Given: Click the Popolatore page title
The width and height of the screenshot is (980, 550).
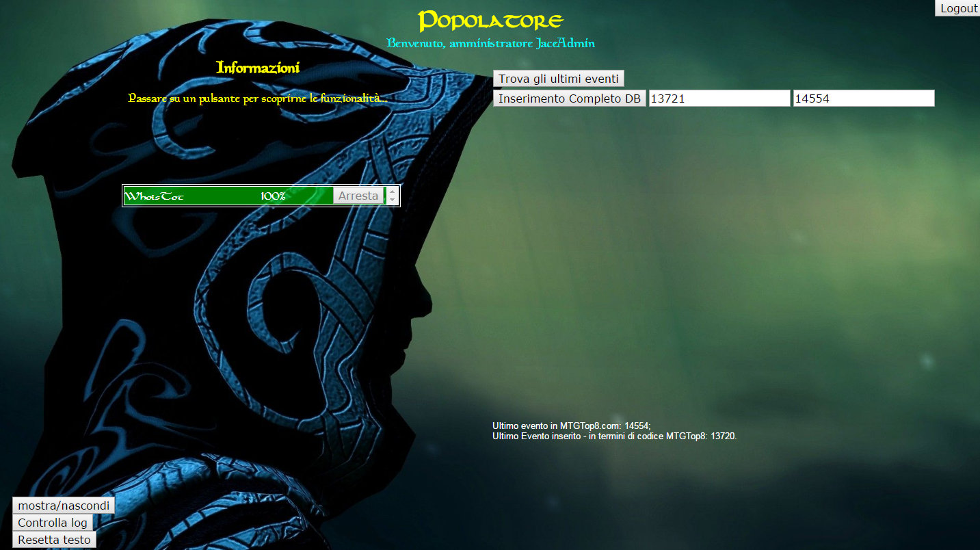Looking at the screenshot, I should tap(490, 21).
